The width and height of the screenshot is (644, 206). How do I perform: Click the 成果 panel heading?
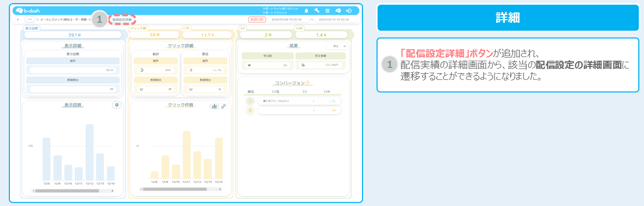[x=293, y=46]
